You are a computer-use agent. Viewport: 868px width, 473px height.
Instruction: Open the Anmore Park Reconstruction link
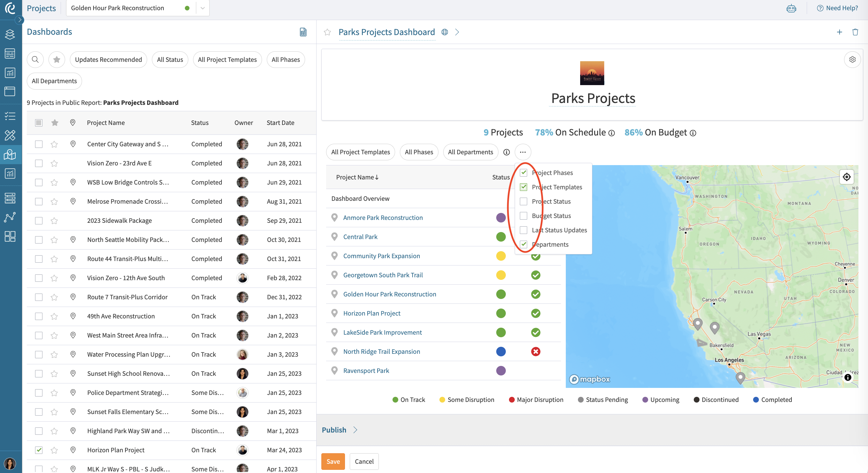click(383, 217)
